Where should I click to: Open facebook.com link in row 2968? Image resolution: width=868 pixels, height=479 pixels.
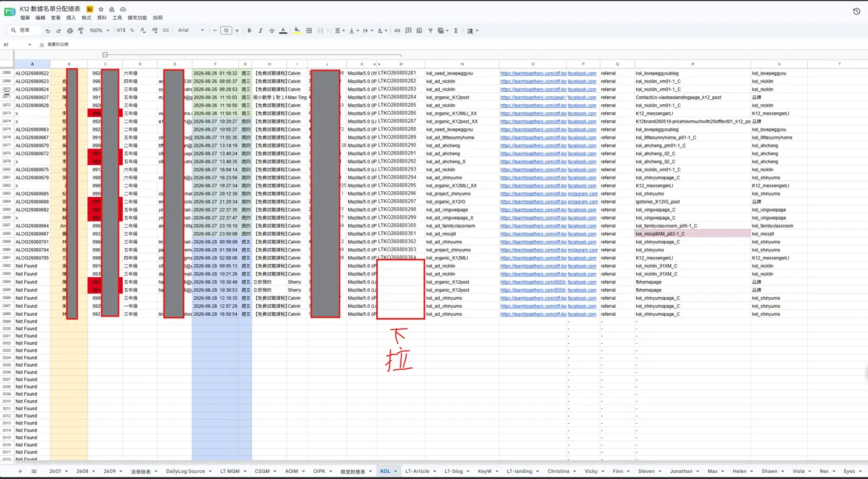pyautogui.click(x=582, y=73)
